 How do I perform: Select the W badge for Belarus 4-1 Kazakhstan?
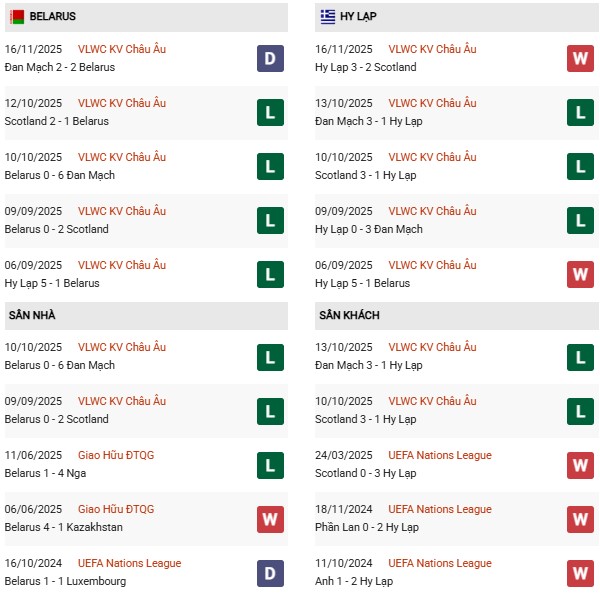(x=270, y=519)
